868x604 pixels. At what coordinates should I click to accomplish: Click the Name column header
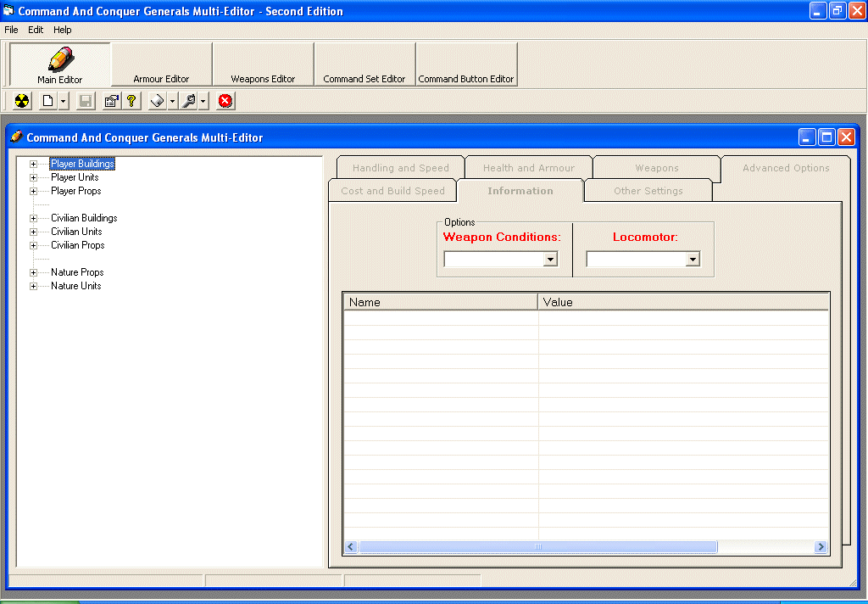[x=441, y=302]
